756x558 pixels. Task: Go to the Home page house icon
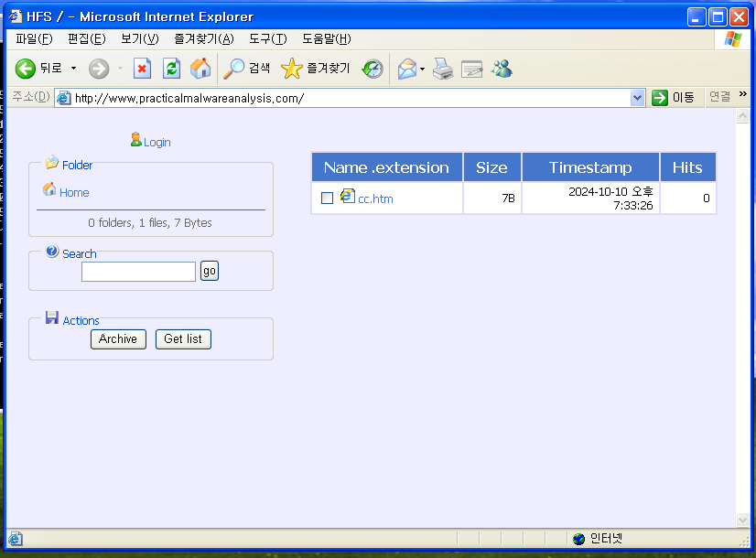point(200,69)
